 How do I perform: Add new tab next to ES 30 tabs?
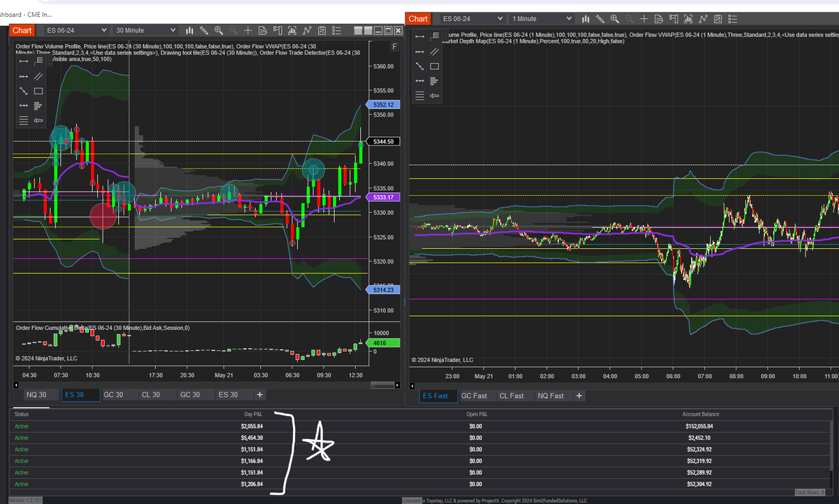(x=260, y=395)
